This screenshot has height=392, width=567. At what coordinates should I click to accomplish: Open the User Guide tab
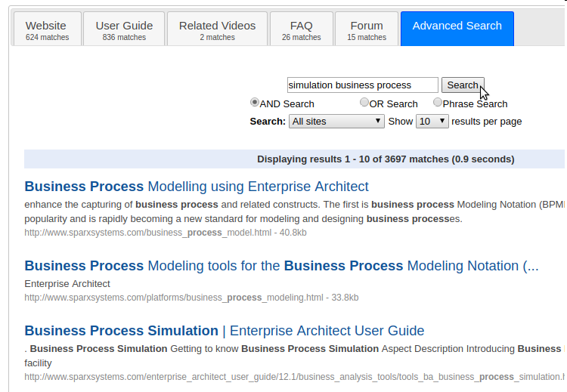click(x=124, y=29)
